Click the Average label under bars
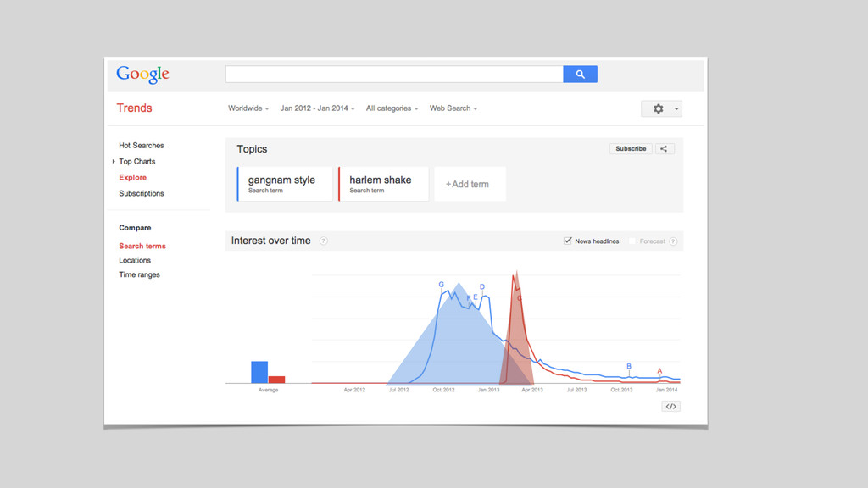Viewport: 868px width, 488px height. pyautogui.click(x=268, y=390)
